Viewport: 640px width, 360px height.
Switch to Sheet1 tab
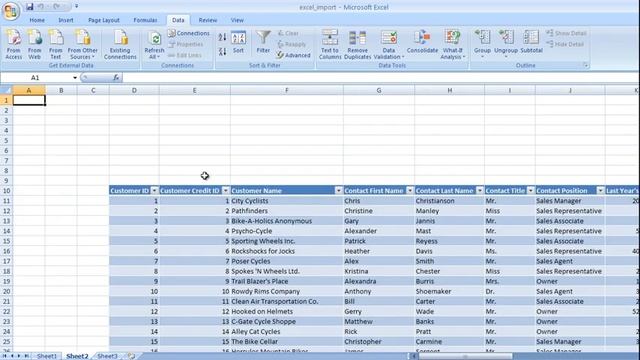[x=47, y=356]
